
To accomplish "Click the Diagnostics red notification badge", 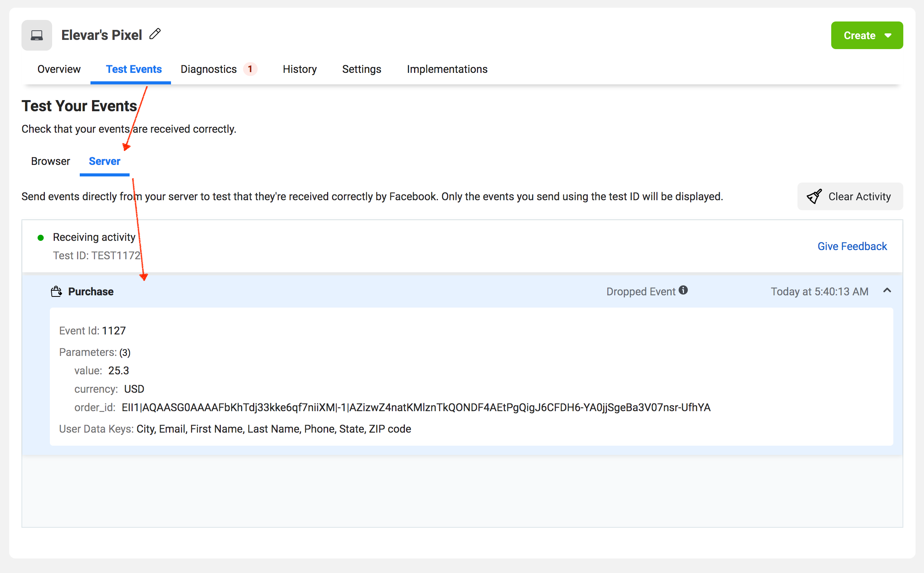I will [x=250, y=69].
